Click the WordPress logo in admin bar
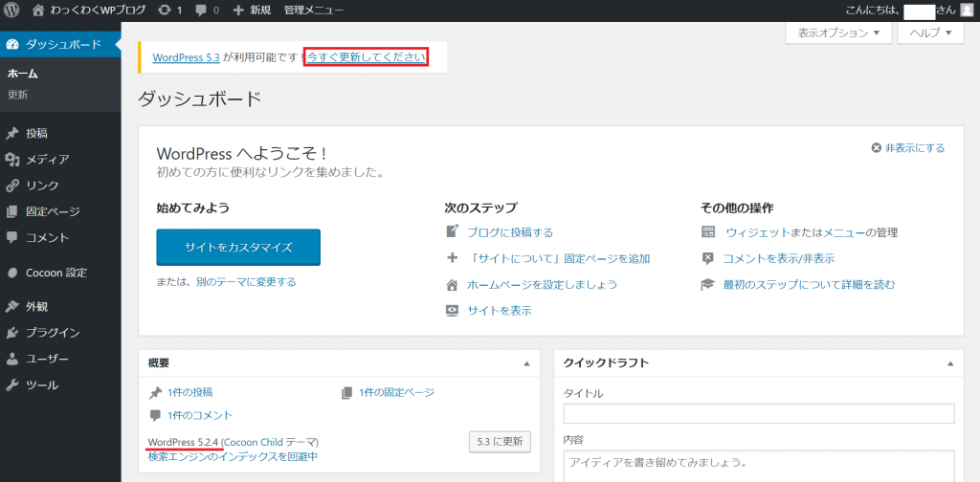 point(11,10)
